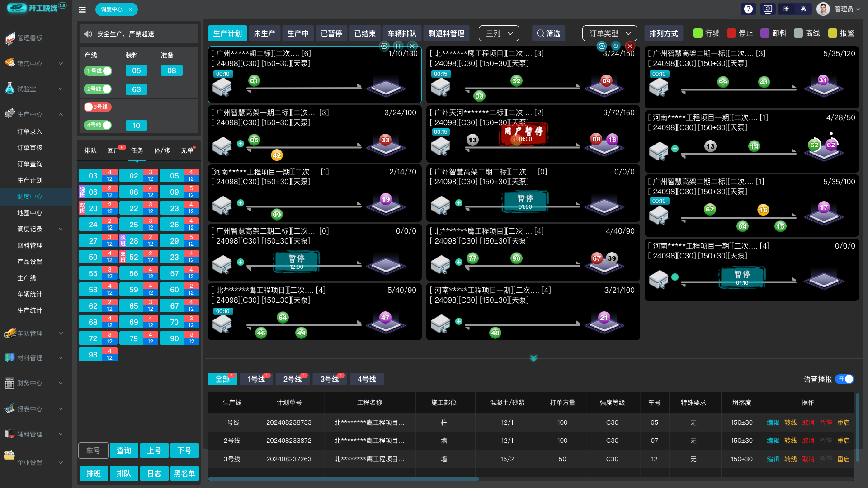Click red close icon on second order card

(x=630, y=46)
